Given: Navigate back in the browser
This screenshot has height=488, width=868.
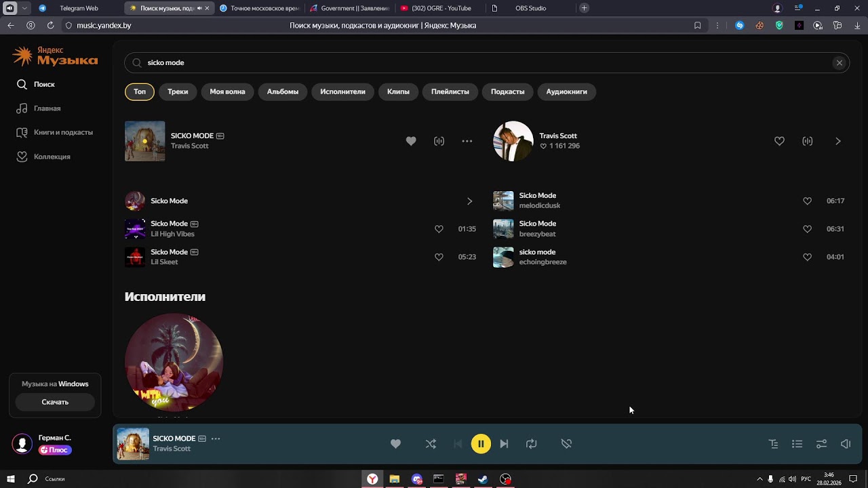Looking at the screenshot, I should 10,25.
